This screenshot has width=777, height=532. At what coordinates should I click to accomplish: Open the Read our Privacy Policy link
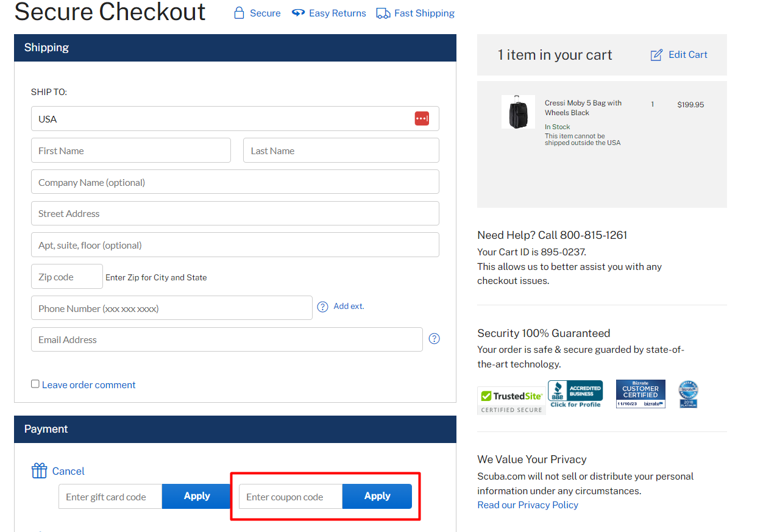tap(528, 505)
